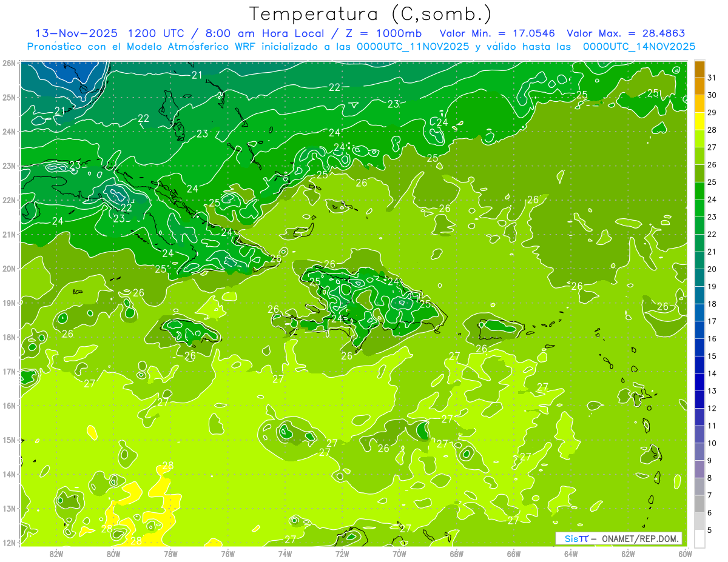Click the "19N" latitude axis label
The height and width of the screenshot is (562, 728).
click(8, 303)
